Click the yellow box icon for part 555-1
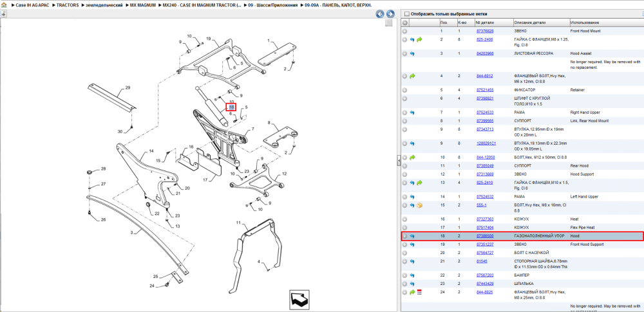The image size is (644, 312). tap(419, 205)
